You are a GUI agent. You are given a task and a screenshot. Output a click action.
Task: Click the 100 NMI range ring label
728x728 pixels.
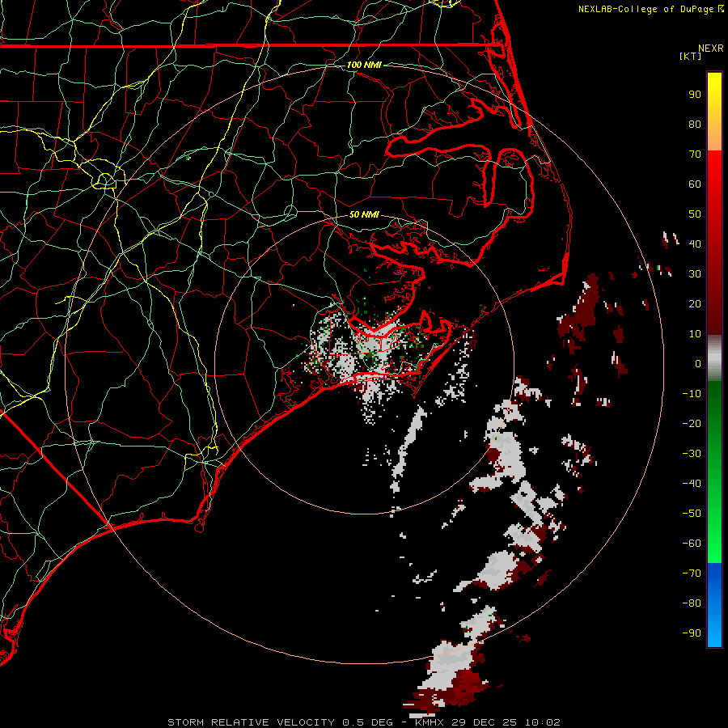click(x=364, y=65)
